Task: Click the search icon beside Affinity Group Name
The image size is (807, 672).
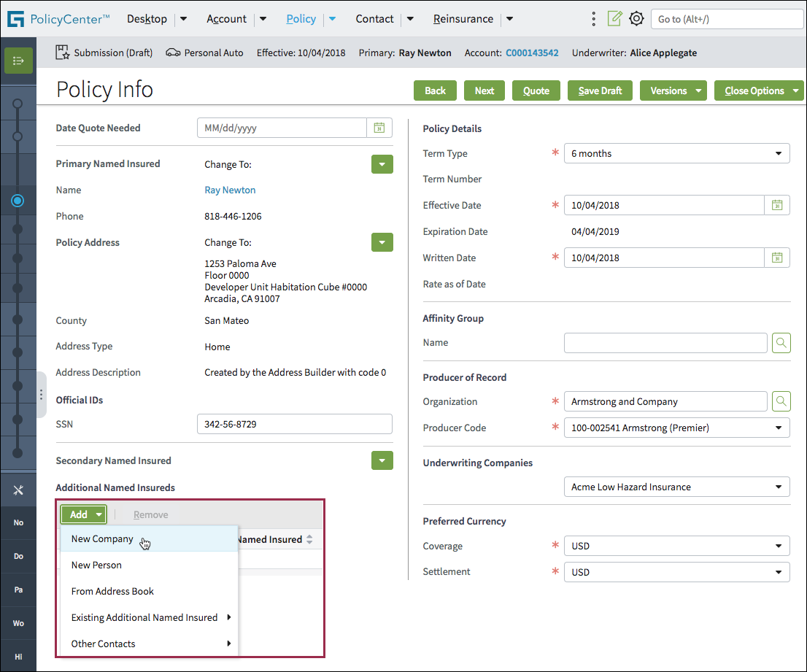Action: 781,342
